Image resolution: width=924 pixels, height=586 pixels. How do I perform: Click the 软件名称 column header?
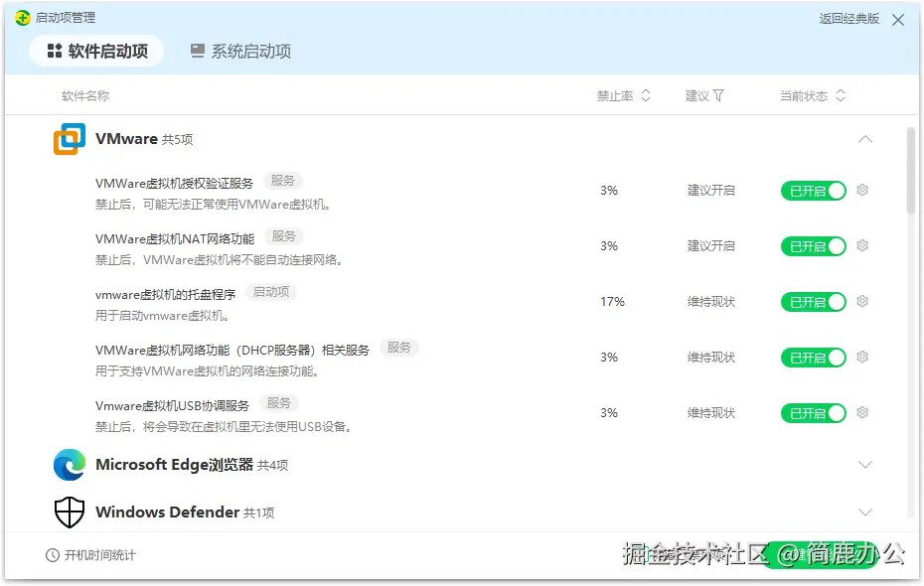[x=85, y=96]
